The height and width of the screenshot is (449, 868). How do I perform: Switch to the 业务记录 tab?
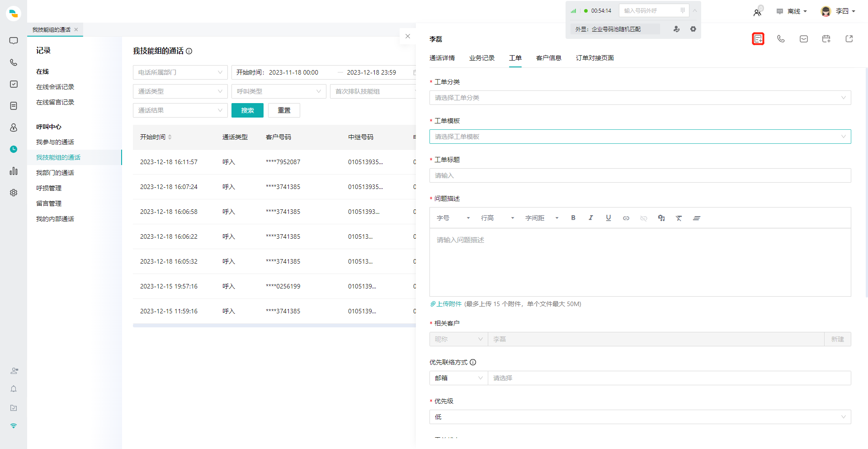482,58
